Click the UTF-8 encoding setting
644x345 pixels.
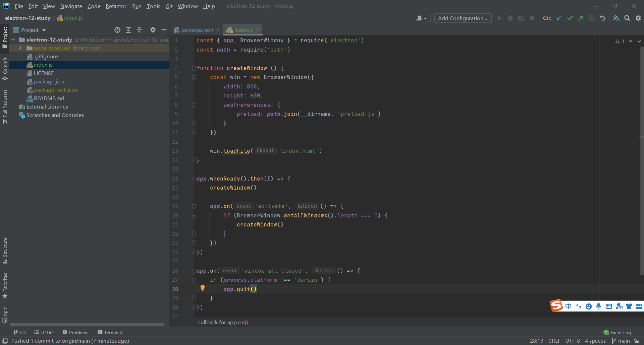pos(573,341)
